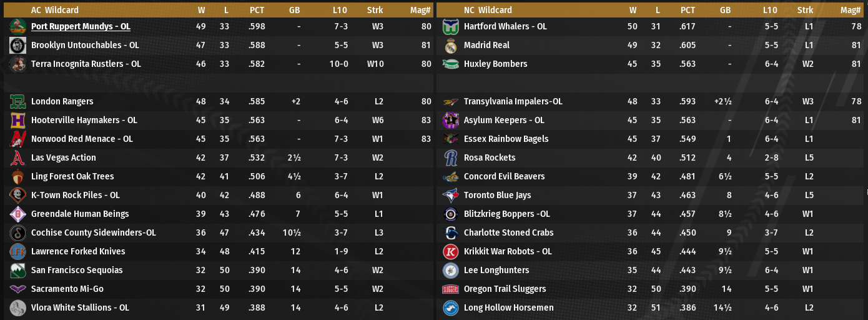Viewport: 868px width, 320px height.
Task: Click the Las Vegas Action logo
Action: (x=17, y=157)
